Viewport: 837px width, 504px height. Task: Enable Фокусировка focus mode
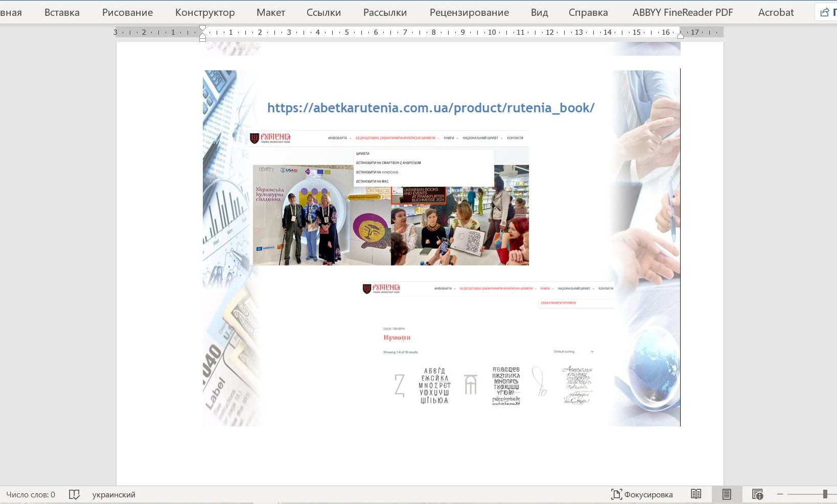pos(642,494)
